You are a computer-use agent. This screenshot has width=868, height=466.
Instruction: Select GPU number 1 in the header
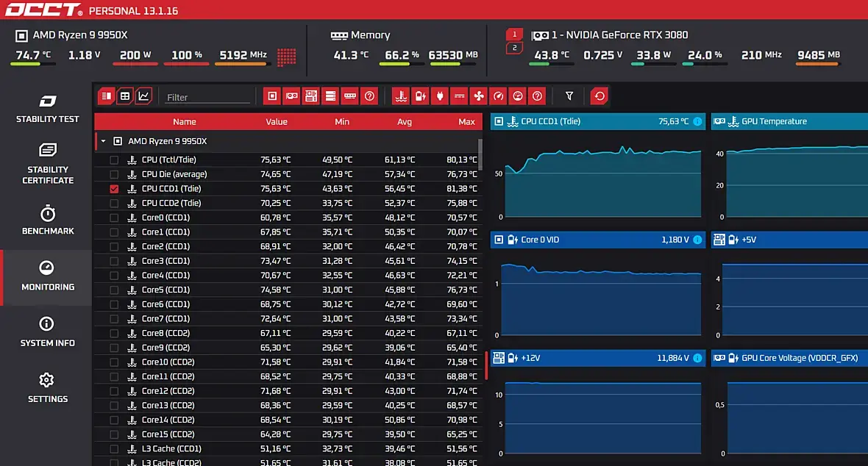pyautogui.click(x=514, y=35)
